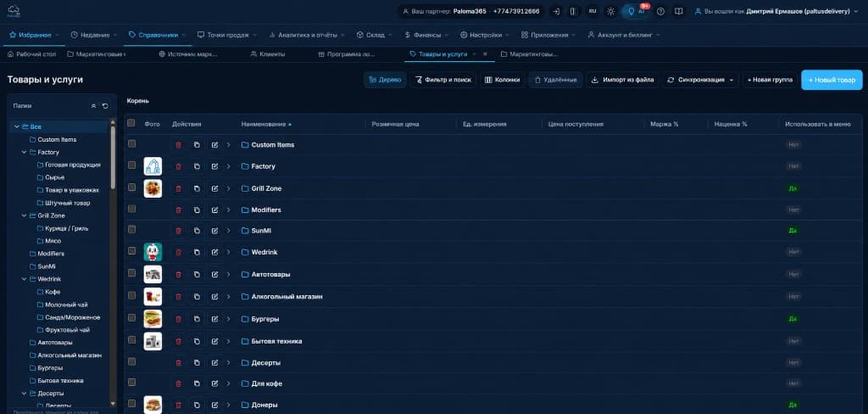
Task: Change language via RU button
Action: 593,11
